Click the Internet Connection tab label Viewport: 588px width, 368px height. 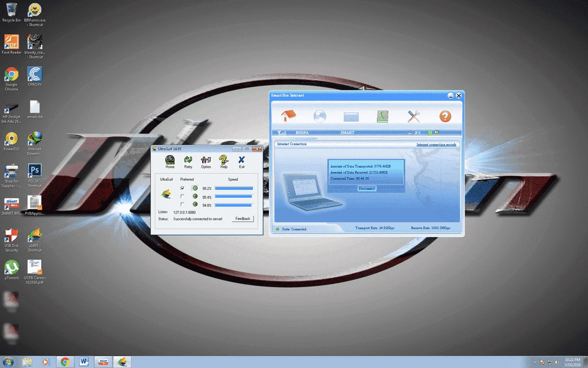(x=292, y=144)
